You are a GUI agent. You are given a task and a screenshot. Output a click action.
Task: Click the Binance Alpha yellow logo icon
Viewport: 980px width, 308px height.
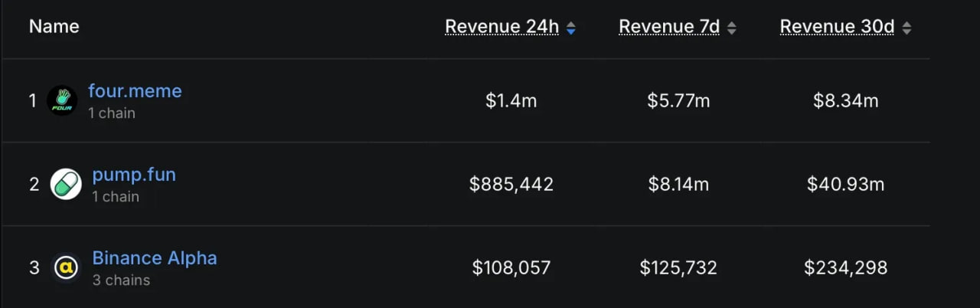(x=66, y=267)
